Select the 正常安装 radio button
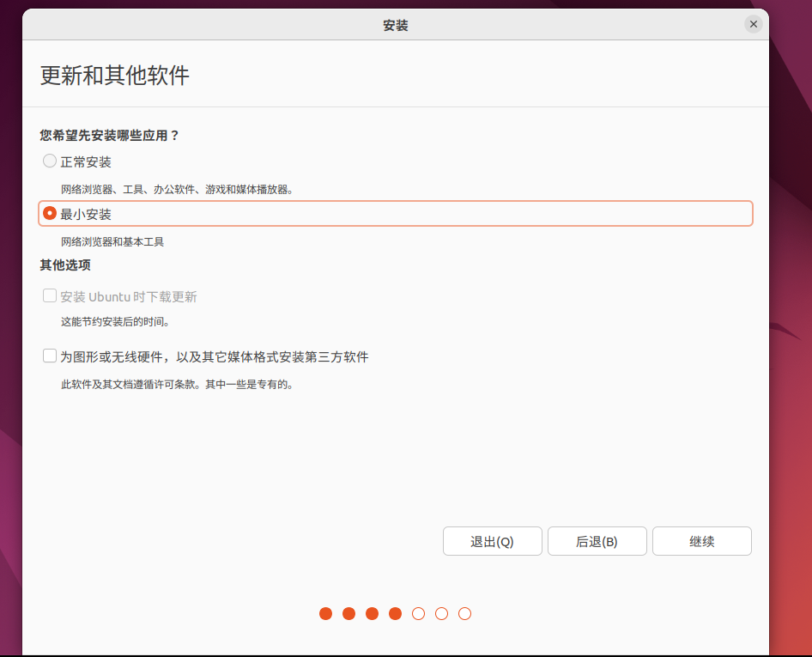 [50, 161]
